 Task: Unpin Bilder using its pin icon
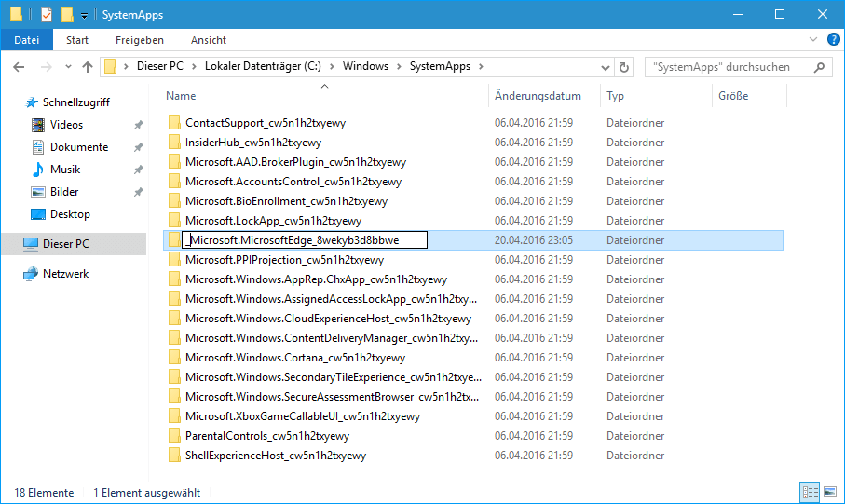[x=139, y=192]
